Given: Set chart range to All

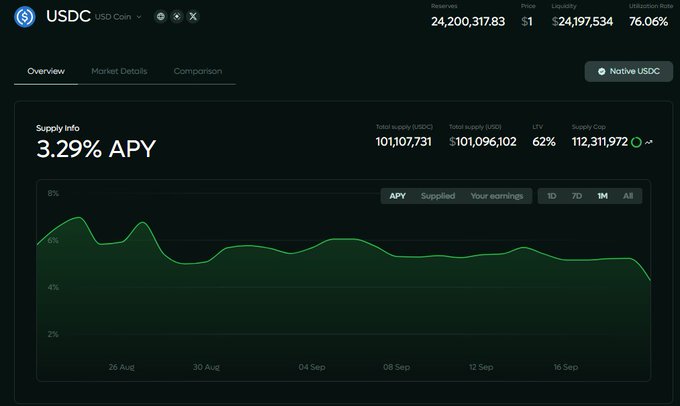Looking at the screenshot, I should [628, 196].
